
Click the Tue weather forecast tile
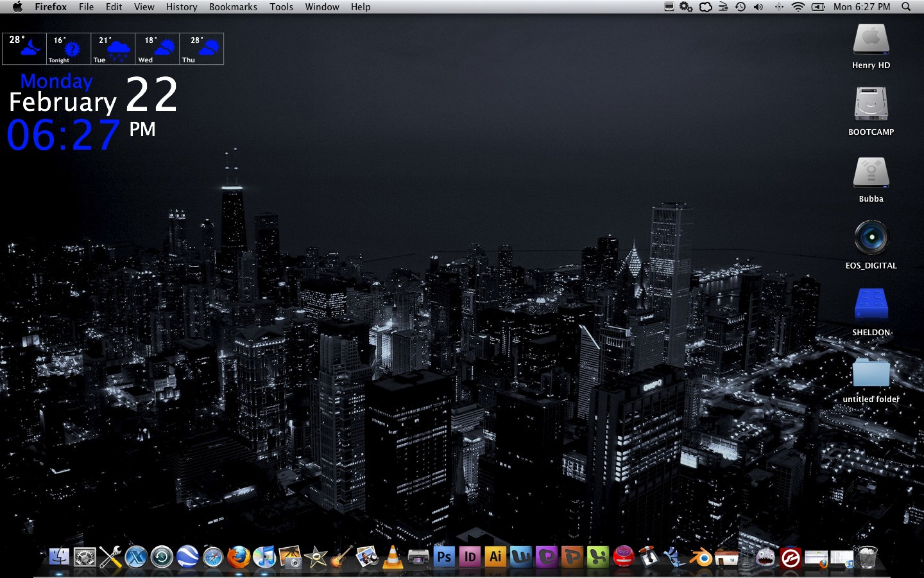[x=113, y=49]
